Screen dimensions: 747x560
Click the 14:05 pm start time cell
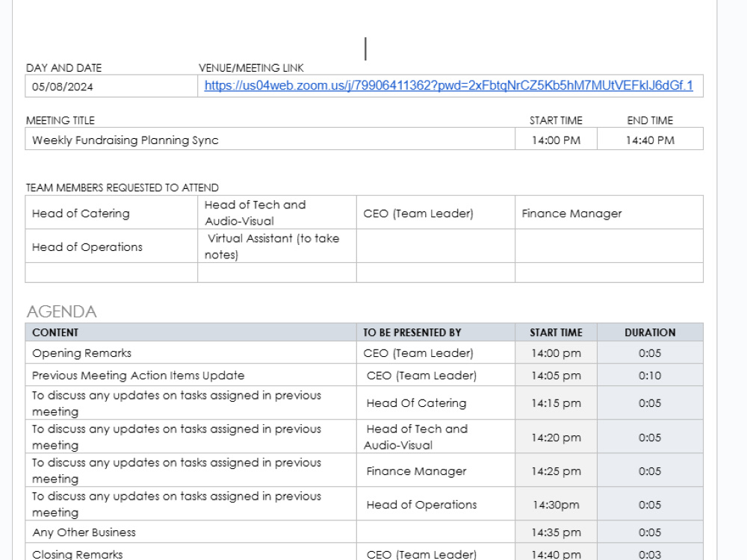[556, 376]
